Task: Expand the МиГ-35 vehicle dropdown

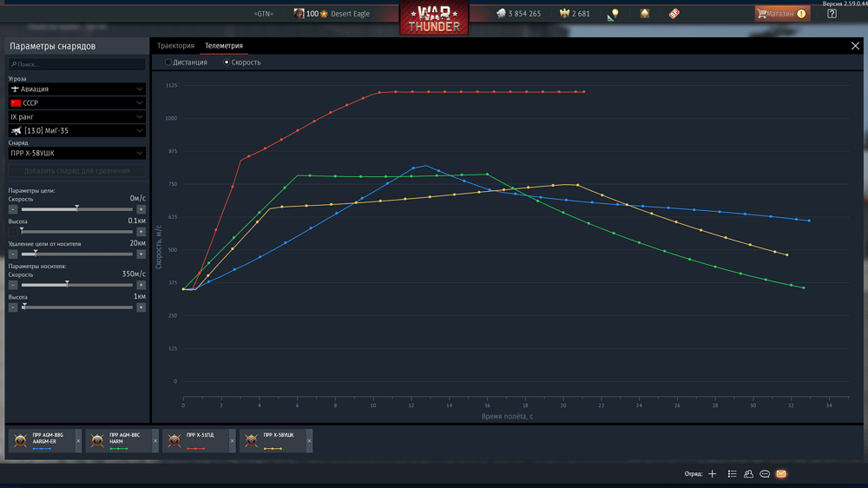Action: click(77, 131)
